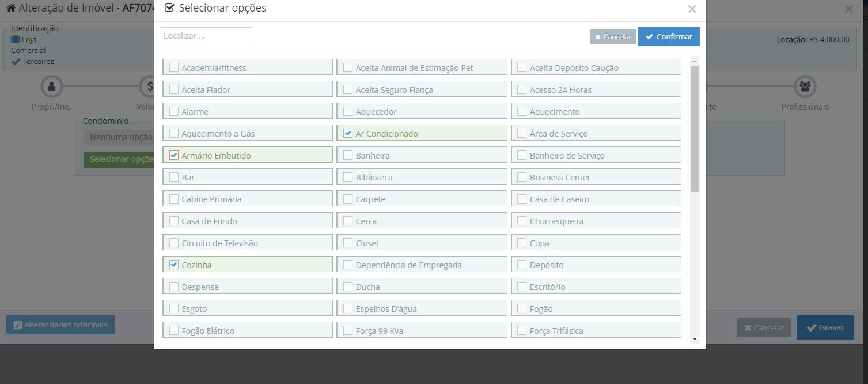
Task: Enable the Churrasqueira option
Action: coord(522,221)
